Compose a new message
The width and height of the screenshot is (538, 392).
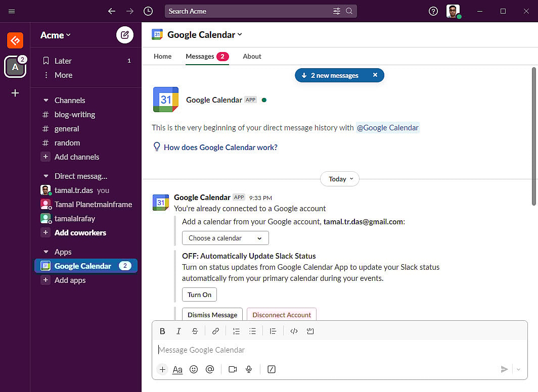coord(124,35)
